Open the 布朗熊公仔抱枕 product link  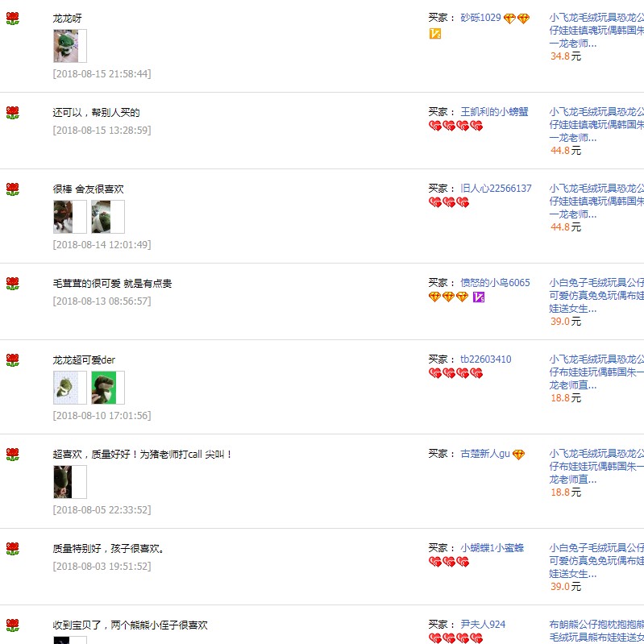click(596, 631)
